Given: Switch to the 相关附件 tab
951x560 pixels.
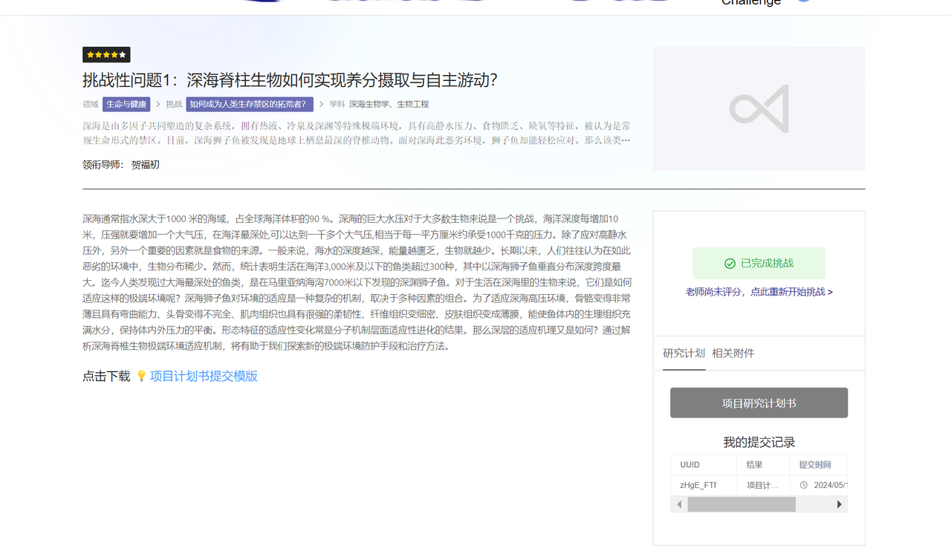Looking at the screenshot, I should click(733, 354).
